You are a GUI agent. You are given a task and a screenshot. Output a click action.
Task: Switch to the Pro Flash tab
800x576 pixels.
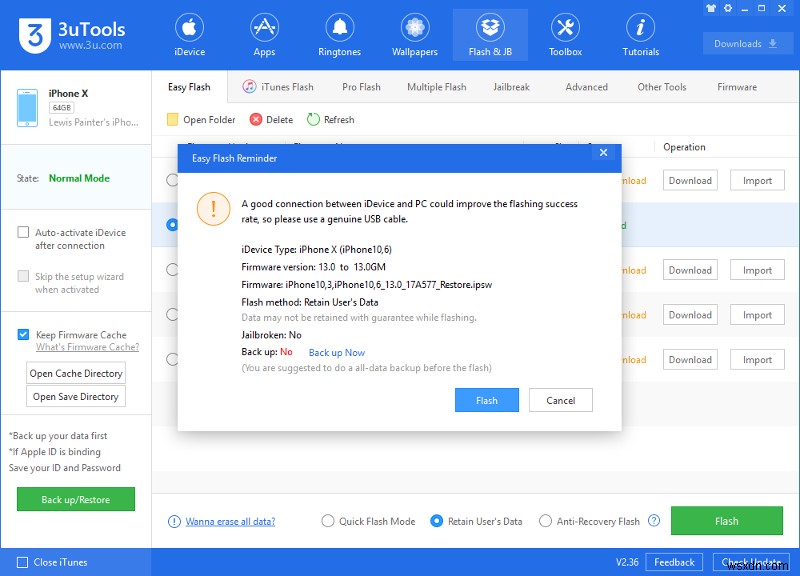tap(361, 87)
